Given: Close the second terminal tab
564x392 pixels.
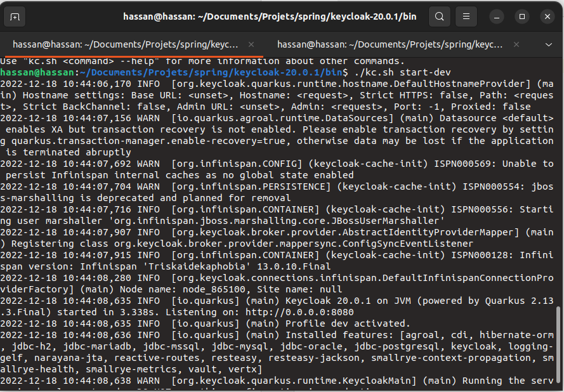Looking at the screenshot, I should coord(516,44).
